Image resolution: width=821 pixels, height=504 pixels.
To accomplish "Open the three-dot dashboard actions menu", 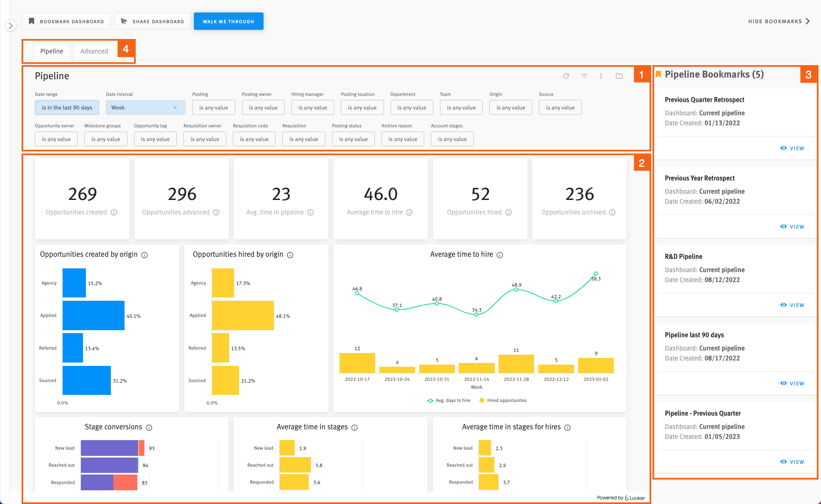I will [x=601, y=76].
